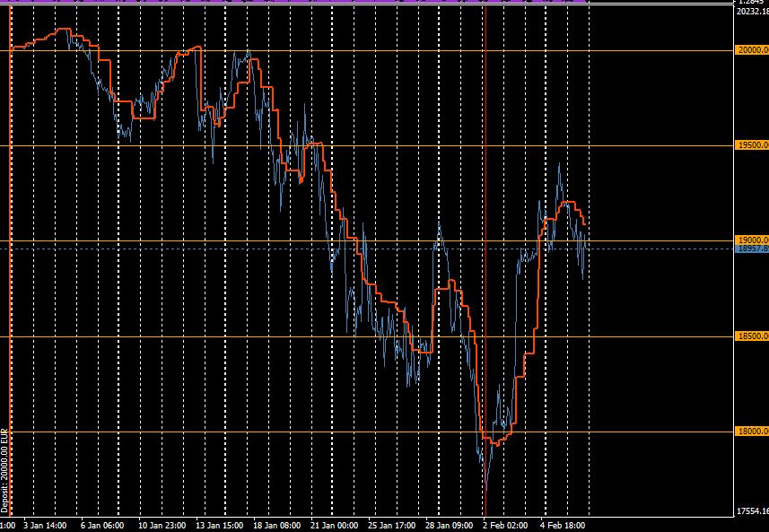
Task: Select the 13 Jan 15:00 time label
Action: click(220, 525)
